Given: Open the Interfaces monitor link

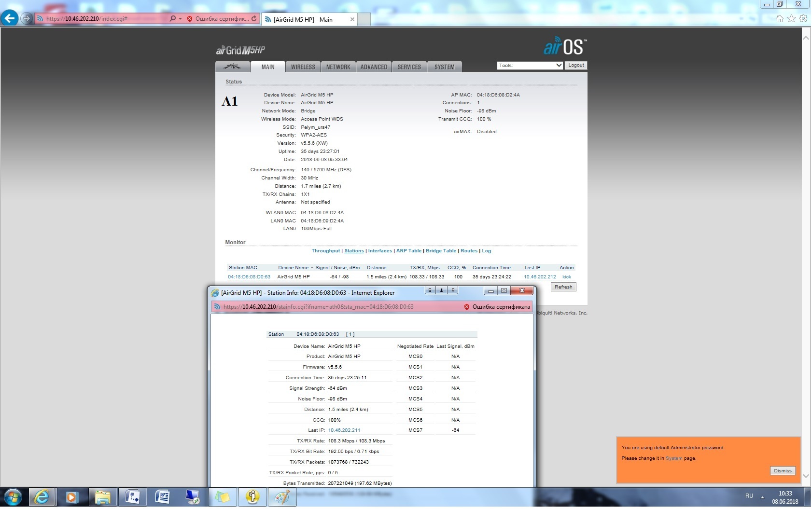Looking at the screenshot, I should pyautogui.click(x=380, y=251).
